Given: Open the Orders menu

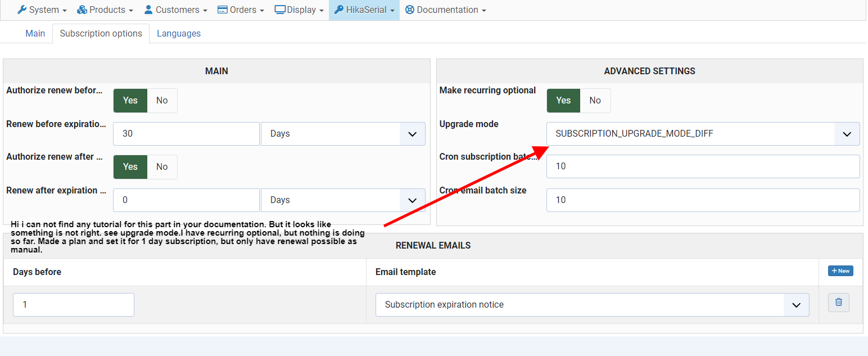Looking at the screenshot, I should [x=241, y=10].
